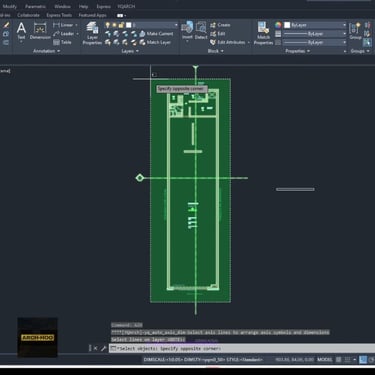Image resolution: width=375 pixels, height=375 pixels.
Task: Click the Match Properties icon
Action: pyautogui.click(x=263, y=33)
